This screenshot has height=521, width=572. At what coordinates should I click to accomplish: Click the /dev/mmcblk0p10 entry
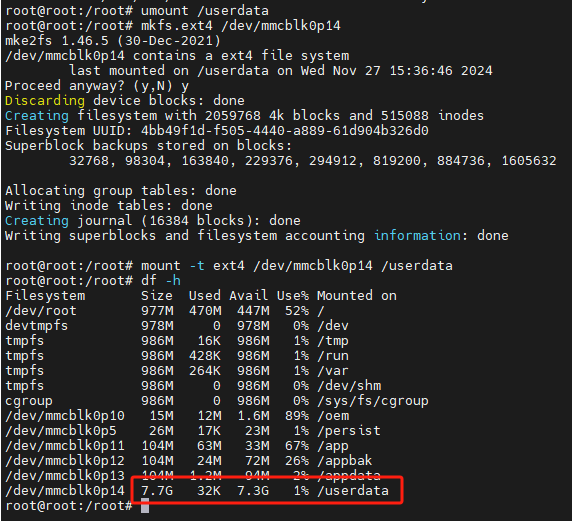click(65, 416)
